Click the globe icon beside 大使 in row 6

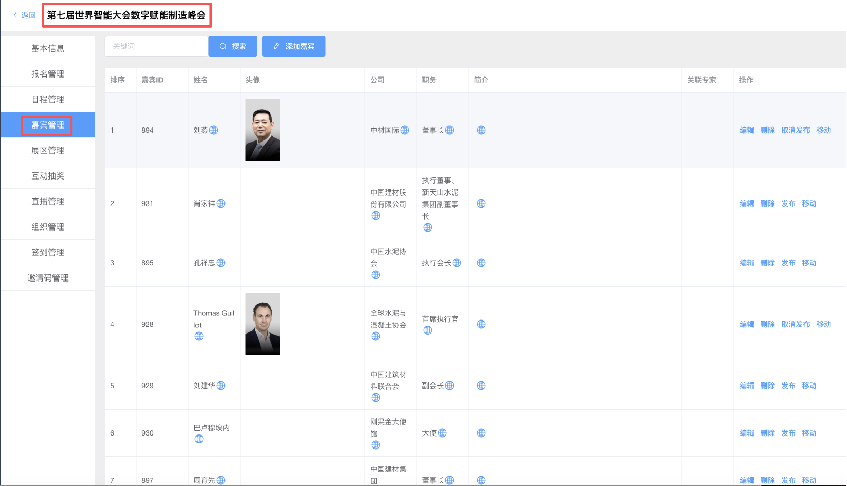coord(441,433)
